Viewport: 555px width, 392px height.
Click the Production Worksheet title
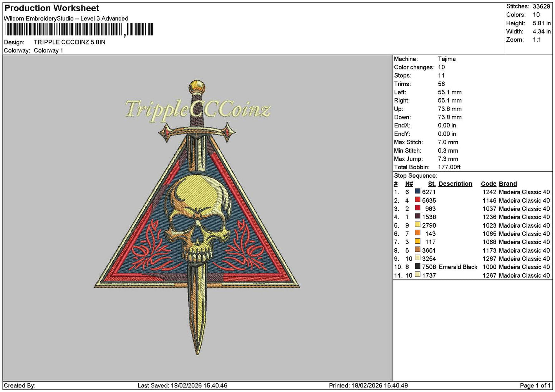coord(51,8)
